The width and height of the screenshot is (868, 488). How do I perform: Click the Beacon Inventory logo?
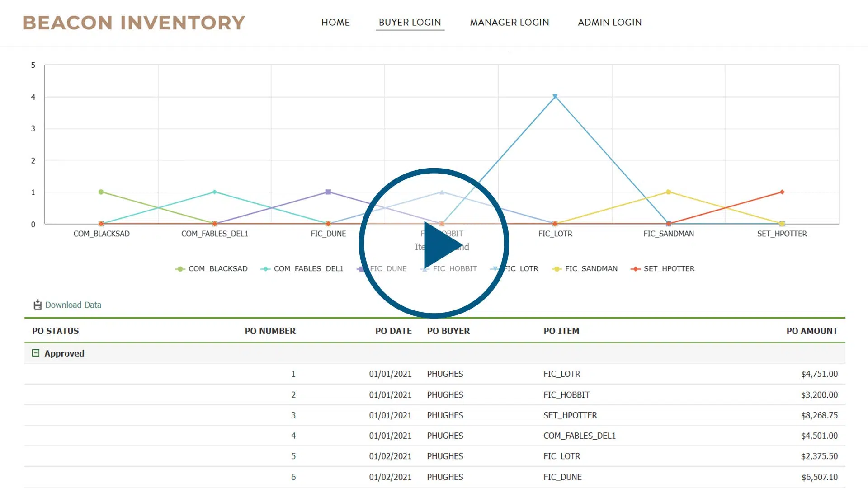[134, 23]
